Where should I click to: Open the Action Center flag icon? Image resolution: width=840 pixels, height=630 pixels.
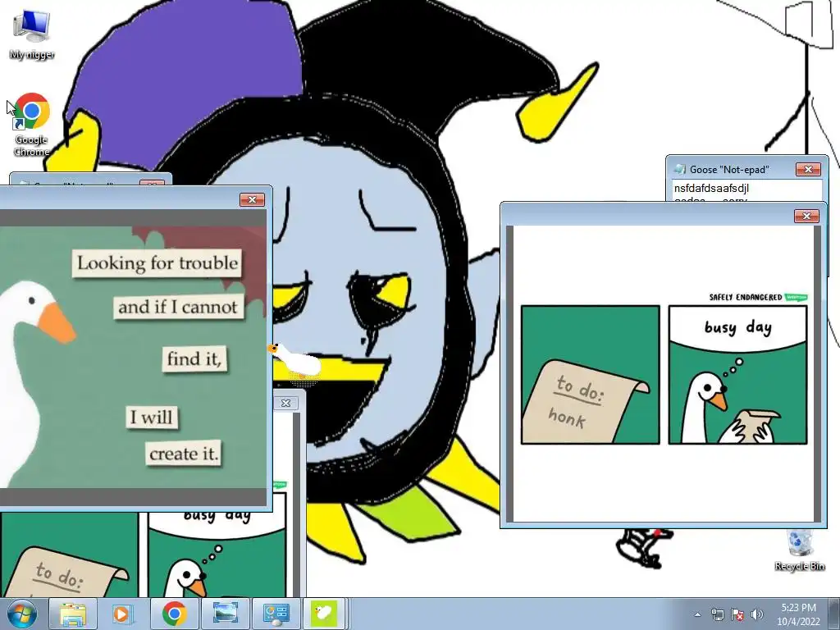point(737,614)
